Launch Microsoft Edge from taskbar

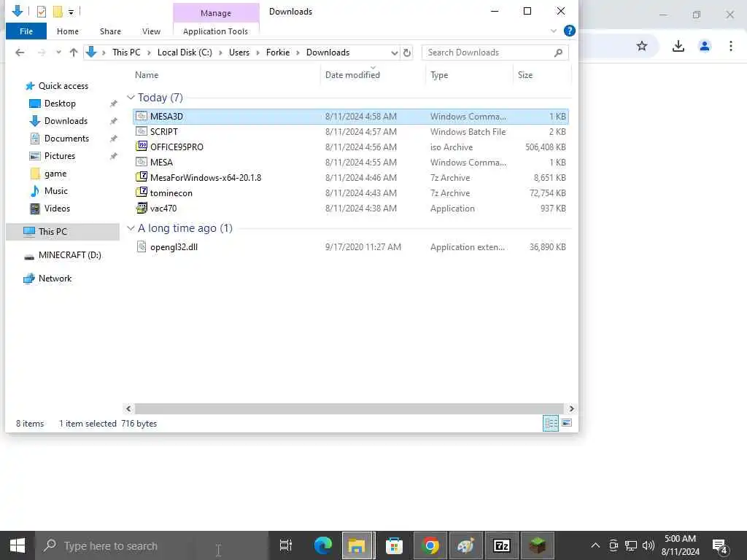pyautogui.click(x=322, y=545)
